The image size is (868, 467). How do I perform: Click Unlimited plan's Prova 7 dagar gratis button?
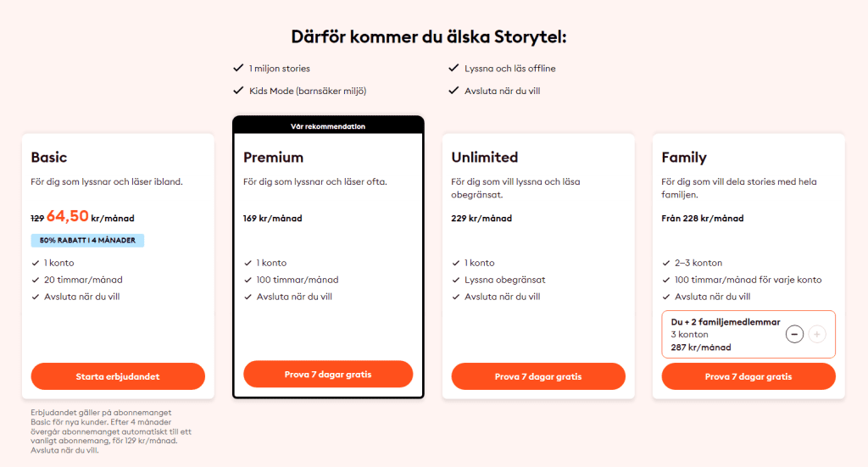538,376
